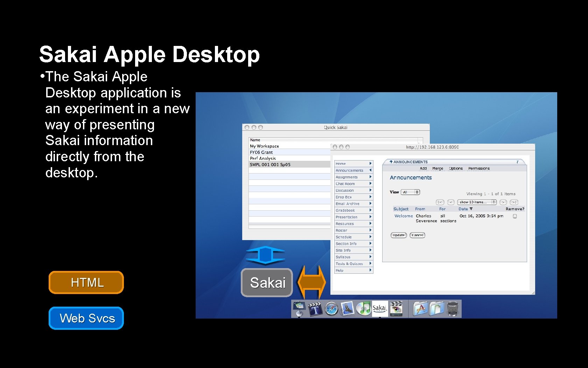Open the Syllabus menu item
The height and width of the screenshot is (368, 588).
click(x=353, y=257)
